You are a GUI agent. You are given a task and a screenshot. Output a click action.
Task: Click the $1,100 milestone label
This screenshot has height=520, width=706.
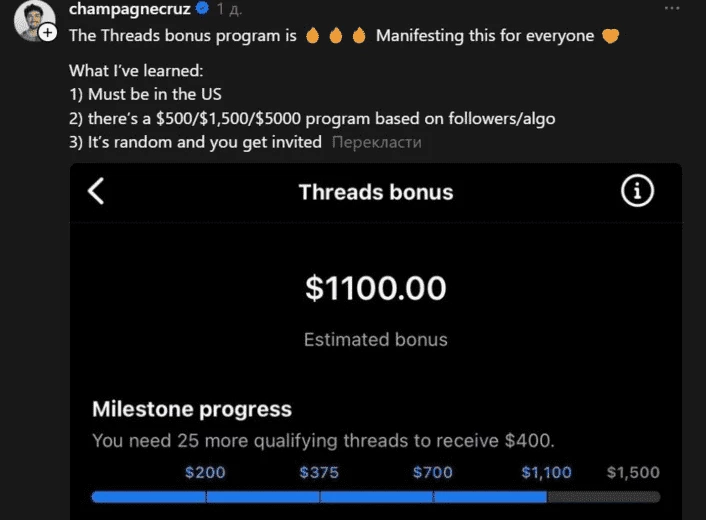tap(546, 472)
